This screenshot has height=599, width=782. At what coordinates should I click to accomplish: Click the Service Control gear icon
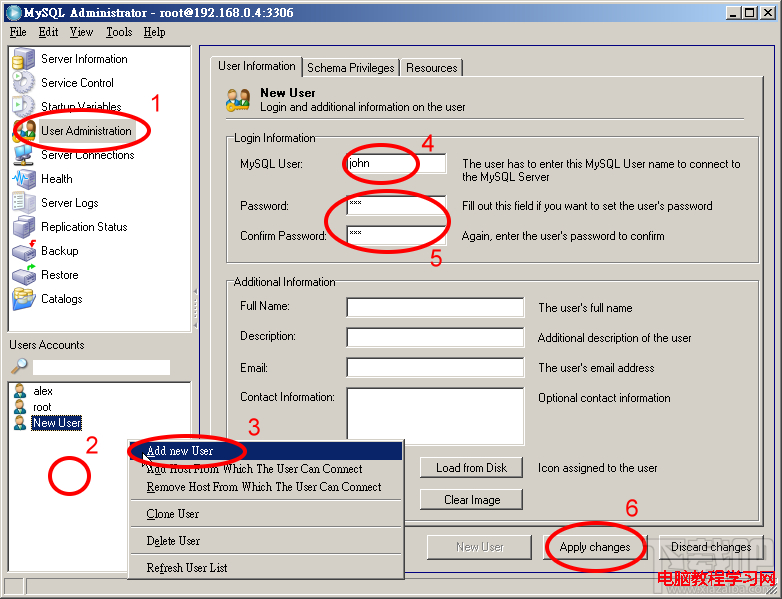pyautogui.click(x=23, y=83)
